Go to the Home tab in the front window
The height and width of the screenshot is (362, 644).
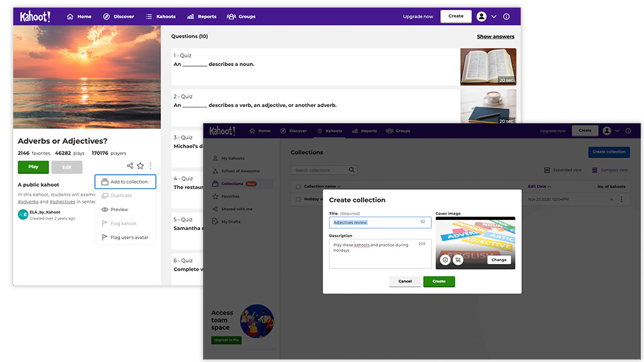coord(260,131)
